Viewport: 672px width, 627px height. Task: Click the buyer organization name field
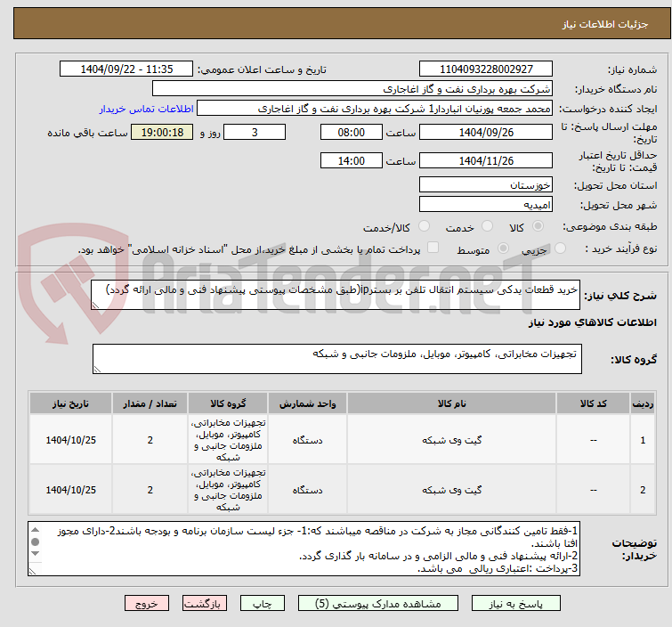coord(352,89)
